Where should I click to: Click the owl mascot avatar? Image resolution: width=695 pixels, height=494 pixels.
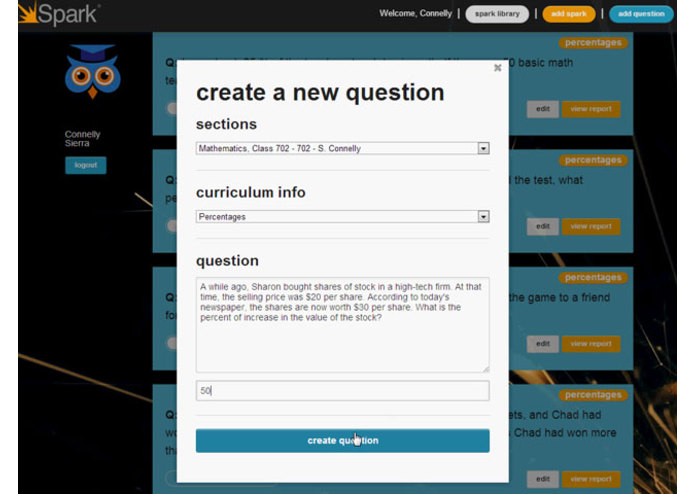click(x=93, y=71)
